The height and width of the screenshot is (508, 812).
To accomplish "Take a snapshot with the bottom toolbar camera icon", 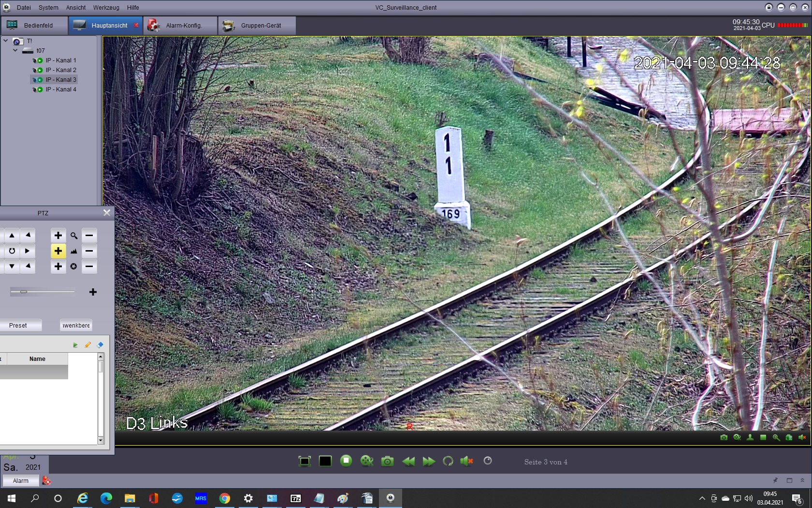I will tap(387, 462).
